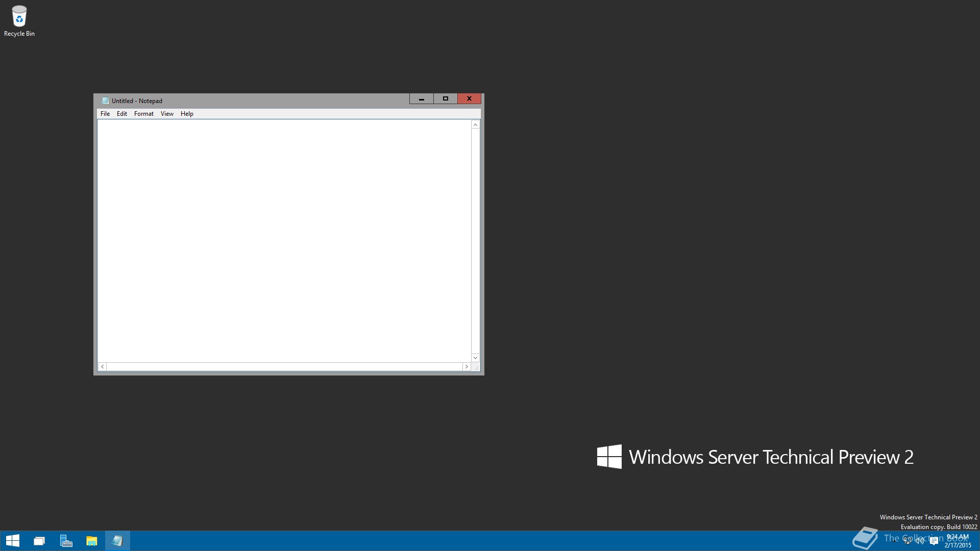This screenshot has width=980, height=551.
Task: Open the volume speaker tray icon
Action: [920, 541]
